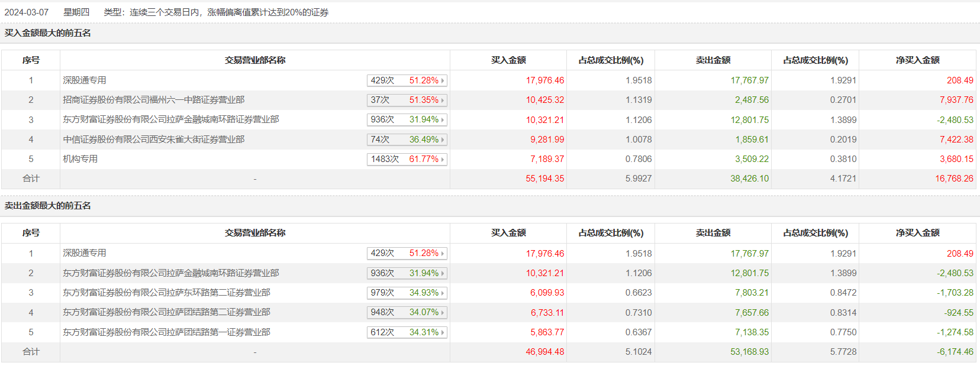Viewport: 980px width, 366px height.
Task: Open 中信证券西安朱雀大街证券营业部 link
Action: [x=154, y=140]
